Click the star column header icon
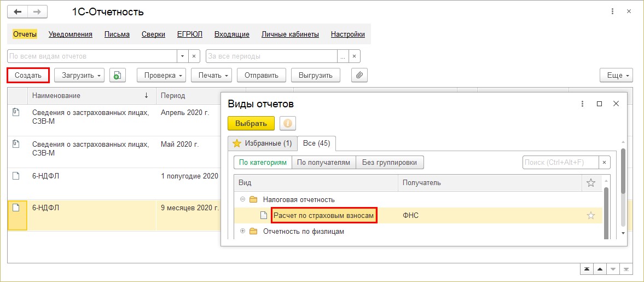 [x=590, y=183]
